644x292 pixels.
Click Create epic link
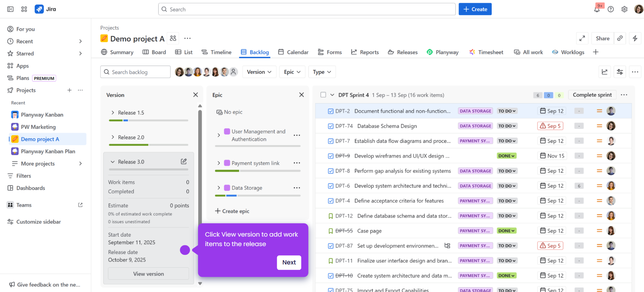click(x=232, y=211)
